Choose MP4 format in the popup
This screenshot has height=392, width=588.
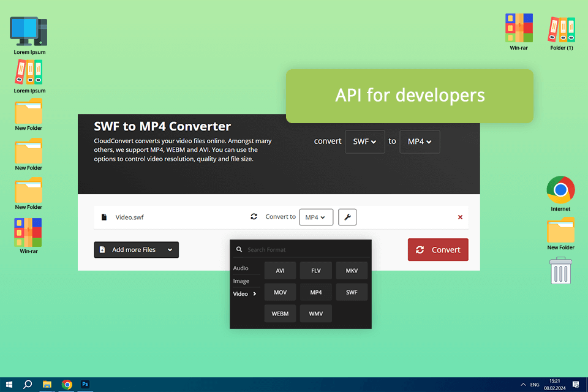(316, 292)
